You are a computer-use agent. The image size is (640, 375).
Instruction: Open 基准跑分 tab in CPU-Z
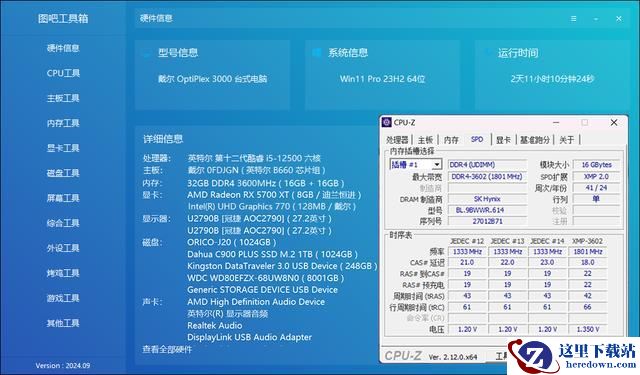(535, 140)
